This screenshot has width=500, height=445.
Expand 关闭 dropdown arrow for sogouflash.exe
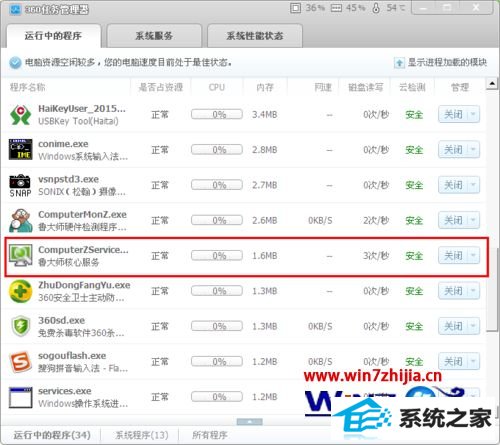point(474,362)
